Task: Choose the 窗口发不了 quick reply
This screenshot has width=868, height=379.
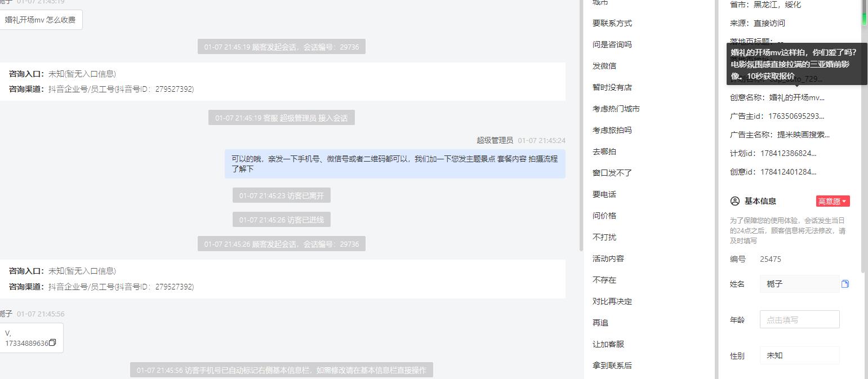Action: pyautogui.click(x=612, y=173)
